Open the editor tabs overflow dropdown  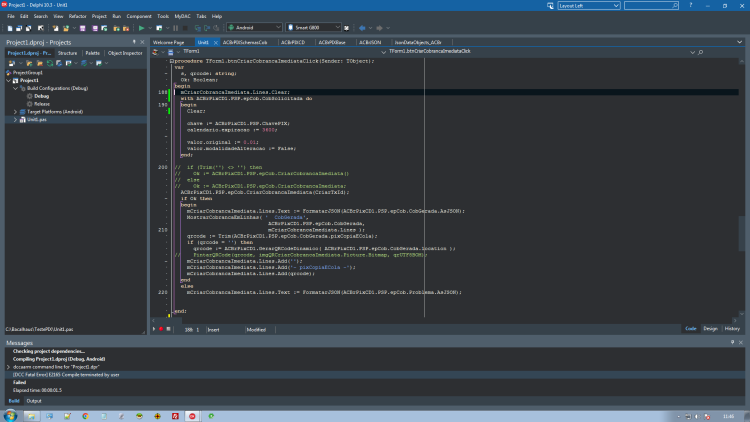[739, 42]
